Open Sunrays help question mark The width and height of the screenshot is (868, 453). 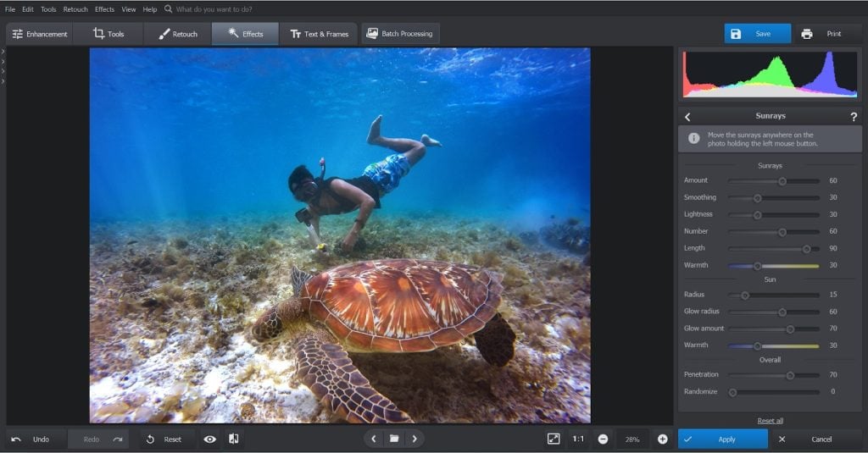(x=854, y=117)
